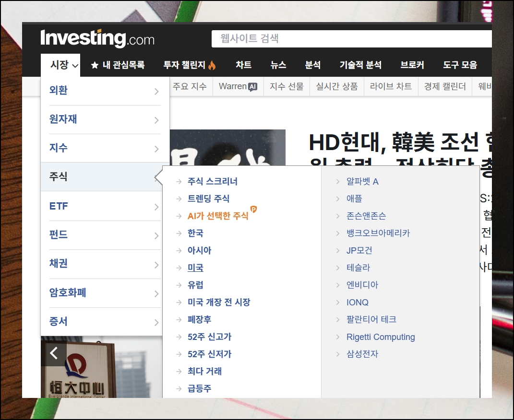The height and width of the screenshot is (420, 514).
Task: Open the 엔비디아 stock link
Action: click(x=362, y=285)
